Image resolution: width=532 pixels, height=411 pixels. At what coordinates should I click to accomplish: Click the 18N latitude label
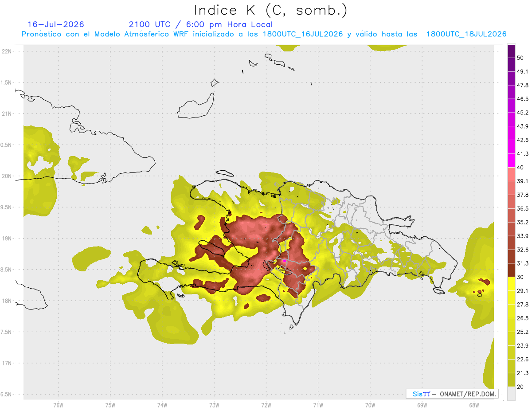point(7,301)
